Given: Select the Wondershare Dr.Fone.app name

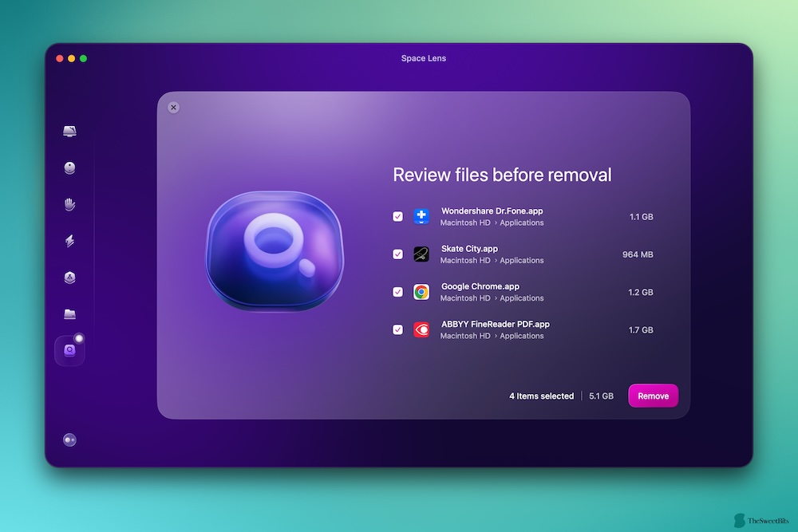Looking at the screenshot, I should click(x=492, y=211).
